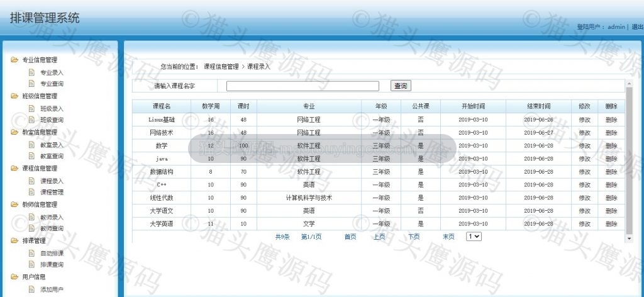Click 修改 for the 网络技术 course

584,133
